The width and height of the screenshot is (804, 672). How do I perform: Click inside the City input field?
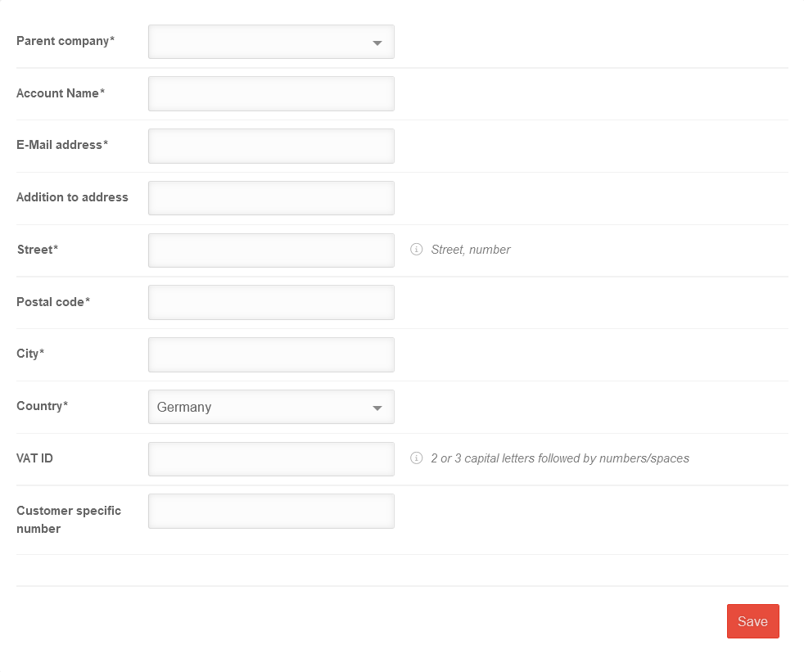tap(271, 354)
